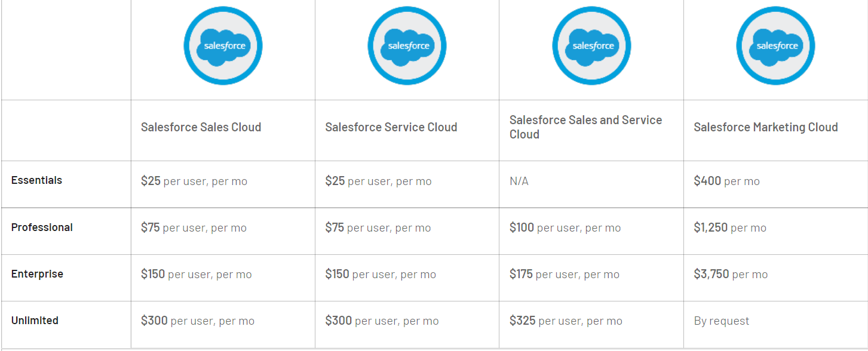868x351 pixels.
Task: Click the Salesforce logo above Marketing Cloud
Action: [775, 46]
